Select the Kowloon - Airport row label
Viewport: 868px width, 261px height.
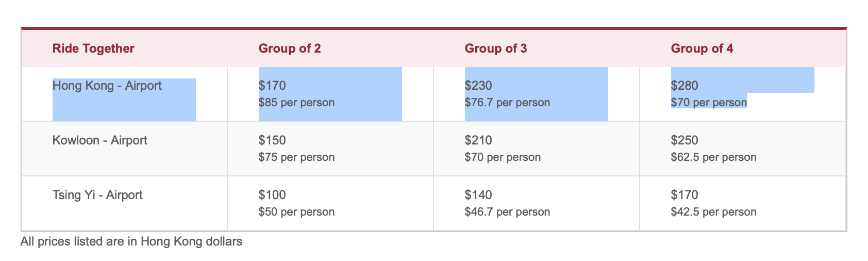(x=100, y=140)
